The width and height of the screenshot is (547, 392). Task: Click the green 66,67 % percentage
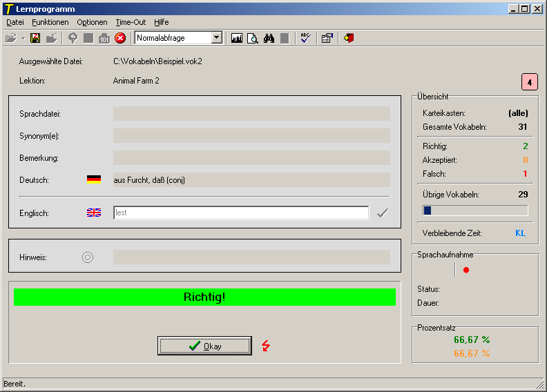(472, 340)
